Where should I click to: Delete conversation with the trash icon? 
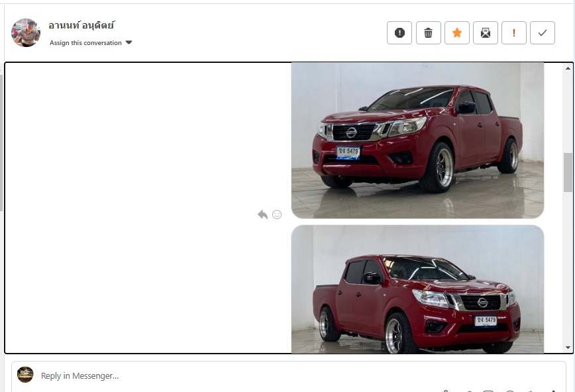point(429,33)
